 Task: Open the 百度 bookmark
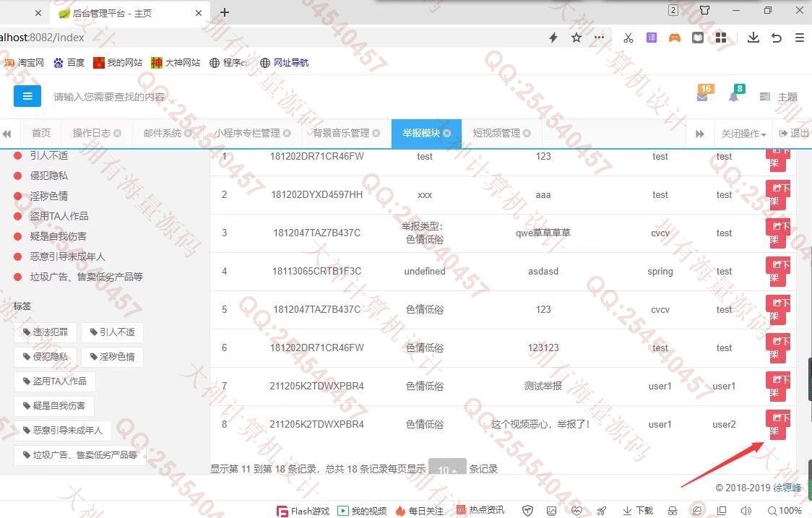click(69, 63)
